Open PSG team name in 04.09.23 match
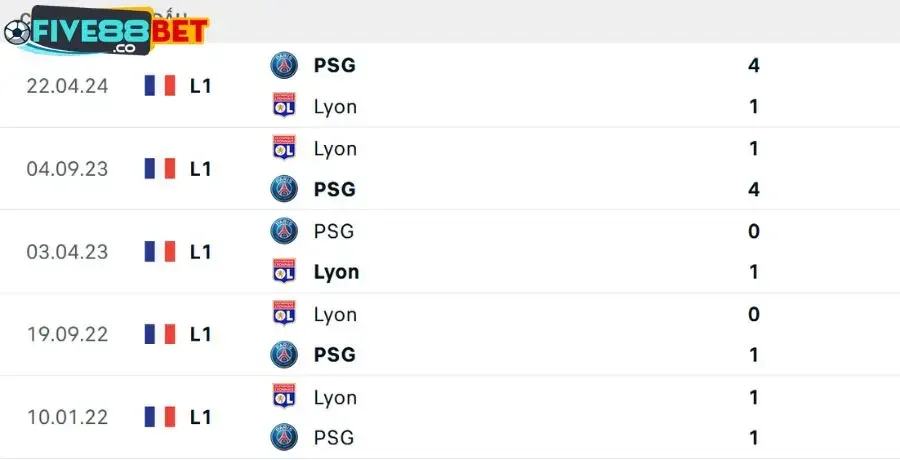This screenshot has width=900, height=460. coord(334,189)
